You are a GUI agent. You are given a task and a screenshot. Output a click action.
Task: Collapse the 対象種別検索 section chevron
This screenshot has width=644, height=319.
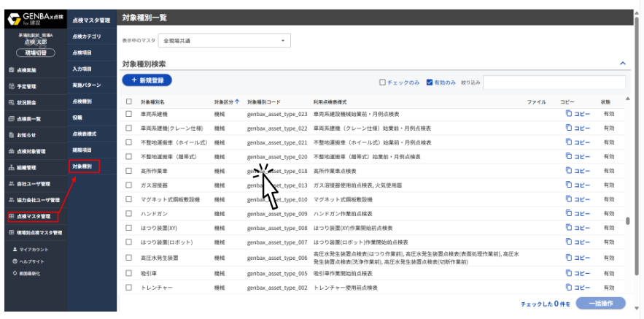click(x=622, y=64)
